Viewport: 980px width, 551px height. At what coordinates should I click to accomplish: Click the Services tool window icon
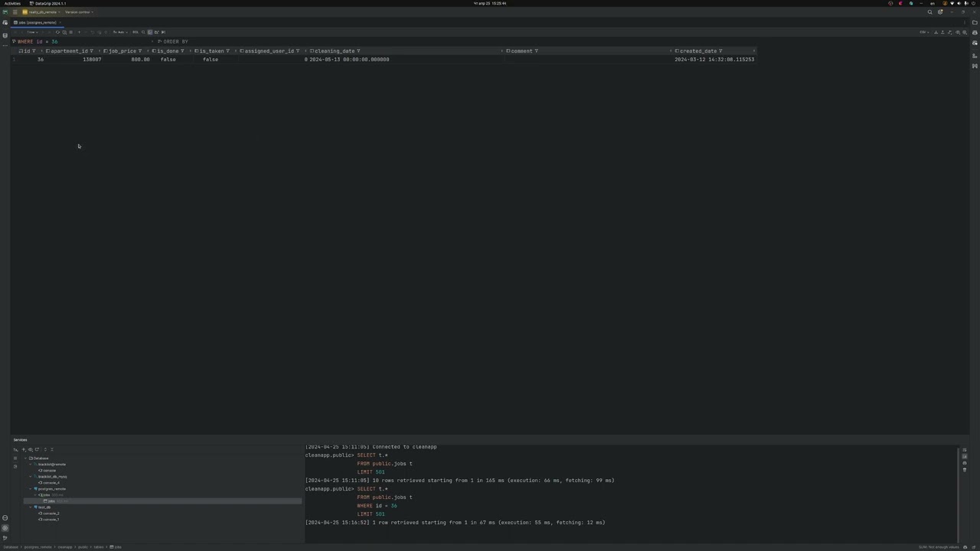tap(5, 528)
